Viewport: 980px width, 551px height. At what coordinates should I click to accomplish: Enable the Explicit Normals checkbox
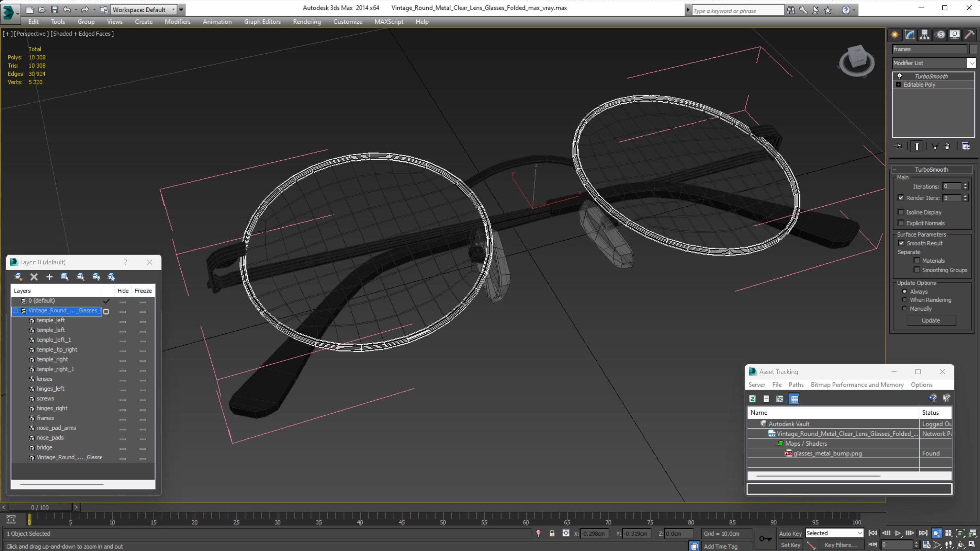coord(901,223)
